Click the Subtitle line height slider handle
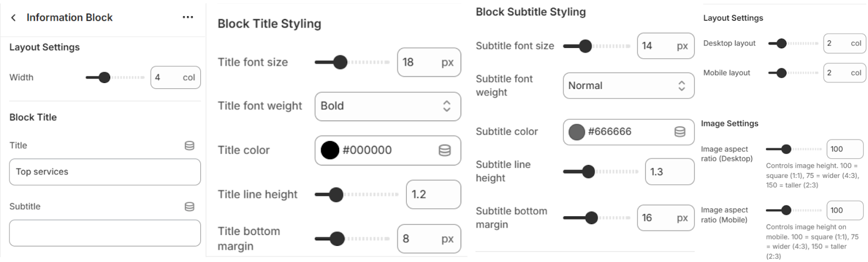 (588, 172)
